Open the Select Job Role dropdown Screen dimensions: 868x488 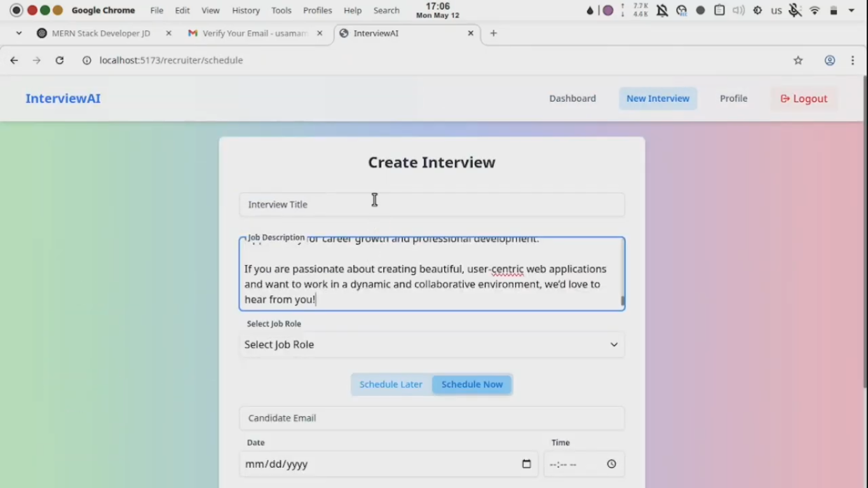pyautogui.click(x=431, y=344)
